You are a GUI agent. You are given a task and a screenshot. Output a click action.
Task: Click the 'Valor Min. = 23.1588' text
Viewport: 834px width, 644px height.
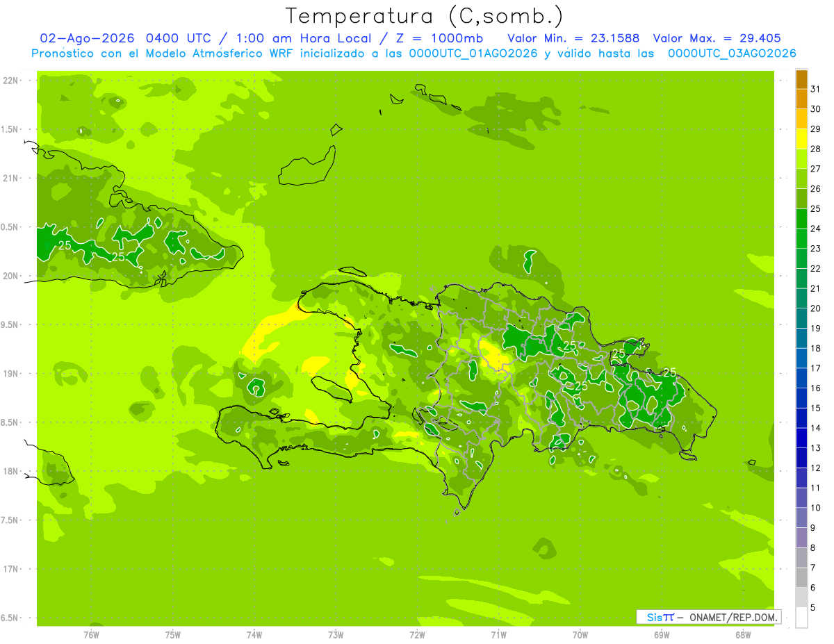click(573, 38)
